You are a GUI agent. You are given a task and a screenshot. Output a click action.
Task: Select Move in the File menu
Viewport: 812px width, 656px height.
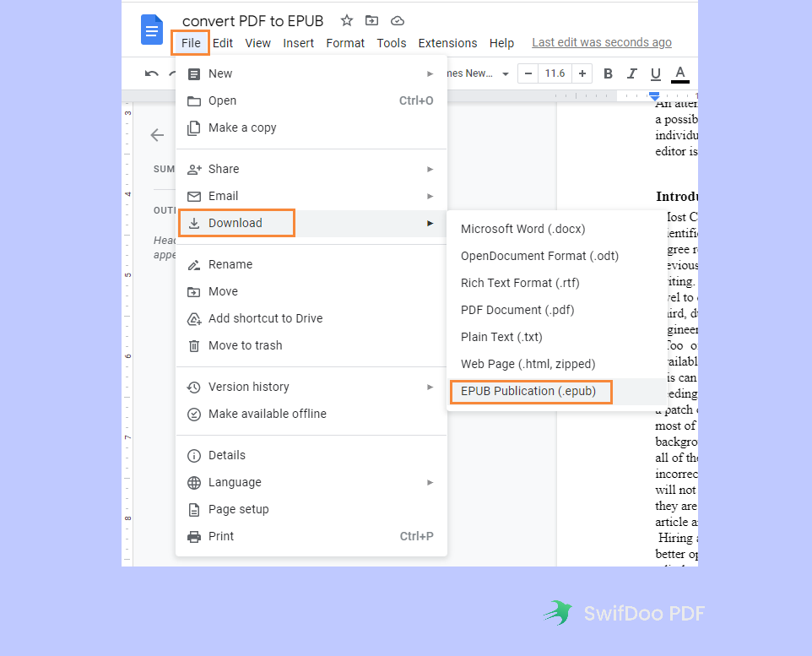click(311, 291)
